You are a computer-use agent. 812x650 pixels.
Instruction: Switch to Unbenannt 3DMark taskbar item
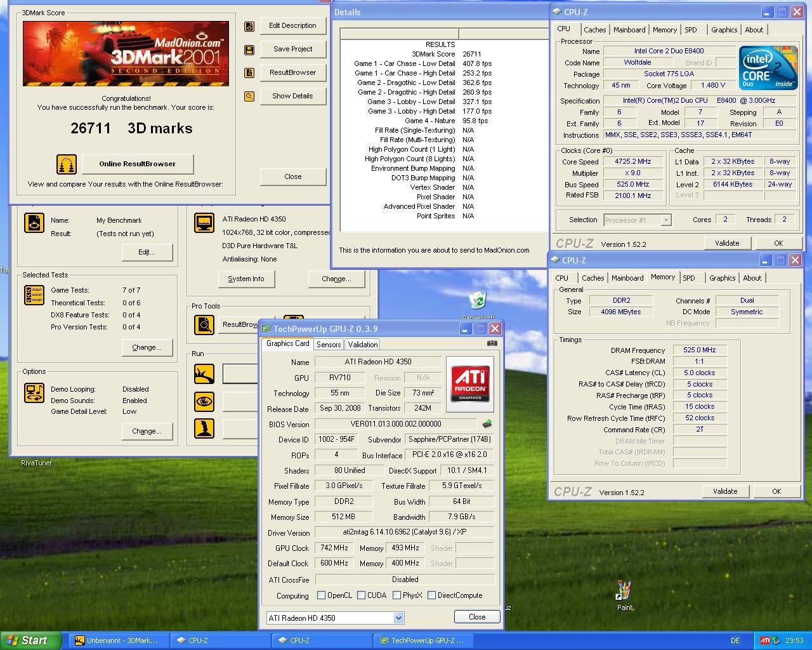(x=119, y=640)
